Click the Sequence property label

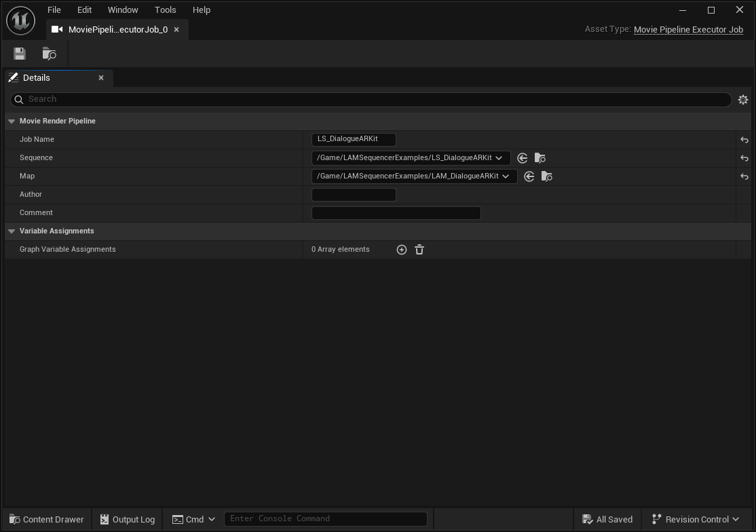coord(36,158)
